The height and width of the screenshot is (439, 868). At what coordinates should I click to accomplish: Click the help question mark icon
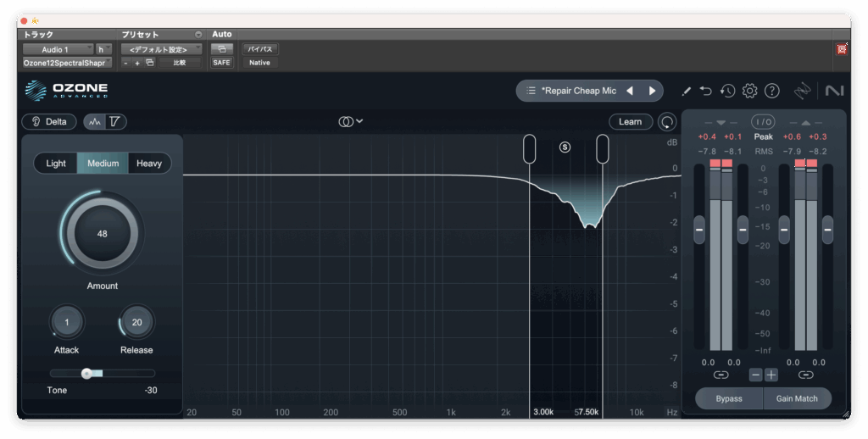(x=771, y=91)
